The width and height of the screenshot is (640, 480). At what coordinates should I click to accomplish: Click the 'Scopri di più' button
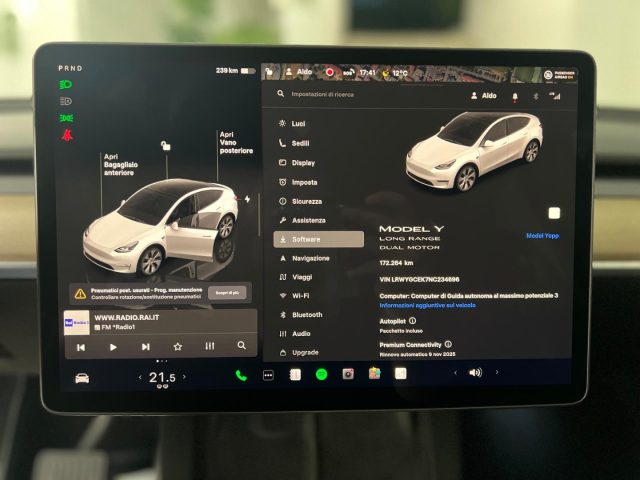(228, 293)
